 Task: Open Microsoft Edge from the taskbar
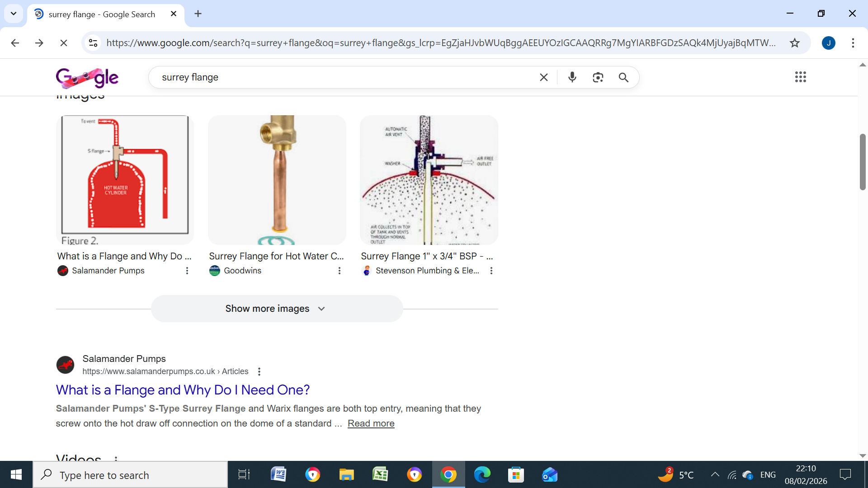tap(482, 475)
